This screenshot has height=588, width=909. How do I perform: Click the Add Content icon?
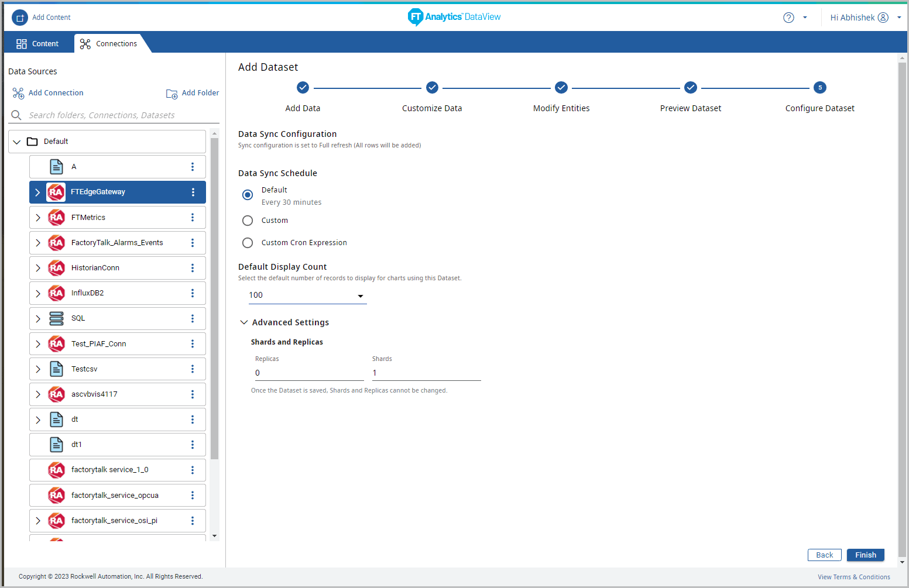pyautogui.click(x=20, y=18)
